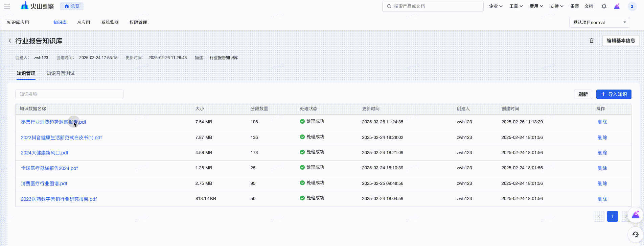The height and width of the screenshot is (246, 644).
Task: Expand the 费用 dropdown menu
Action: (x=536, y=6)
